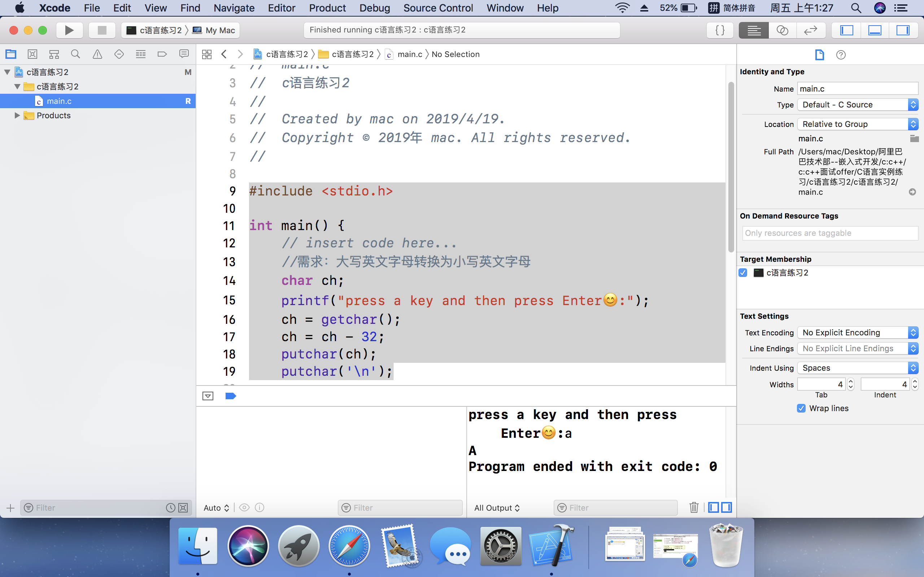Open the Code Snippets library braces button
This screenshot has height=577, width=924.
(x=720, y=30)
